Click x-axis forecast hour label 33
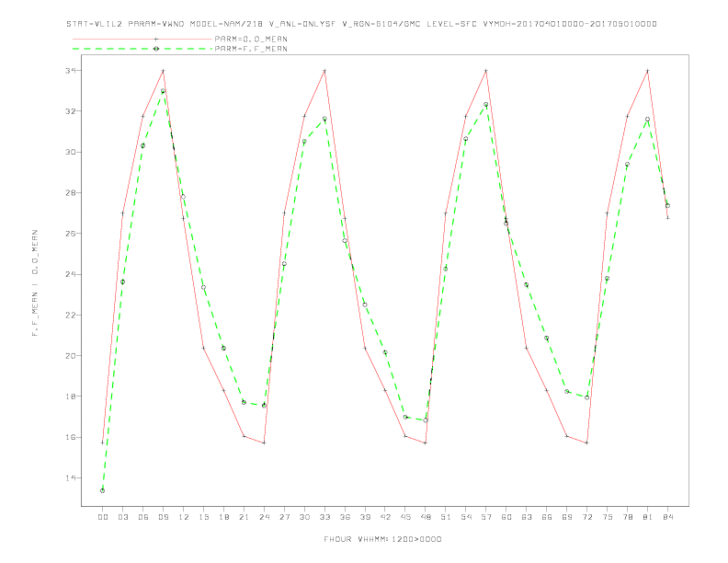 click(x=324, y=517)
